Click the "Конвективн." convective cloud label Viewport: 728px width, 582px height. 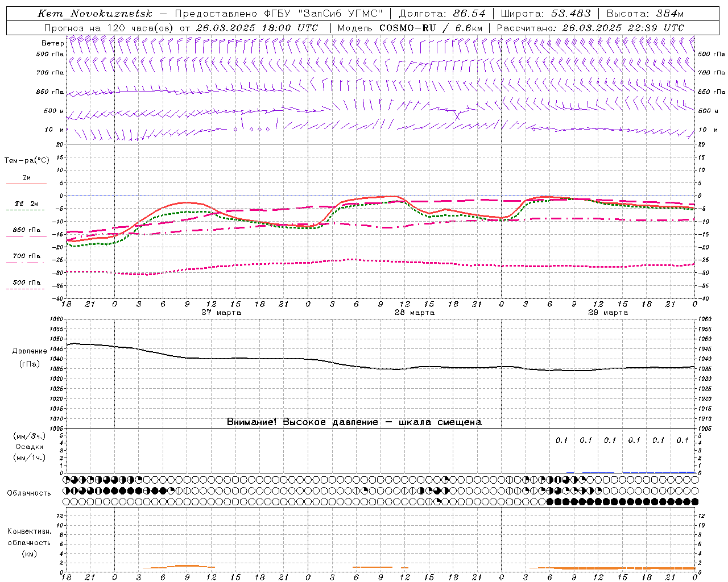pos(29,531)
